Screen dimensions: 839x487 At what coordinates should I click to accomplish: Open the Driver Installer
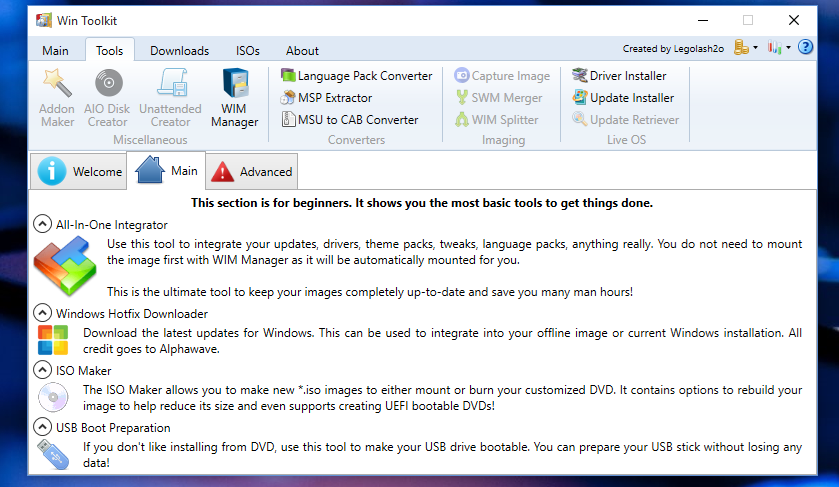pyautogui.click(x=621, y=76)
